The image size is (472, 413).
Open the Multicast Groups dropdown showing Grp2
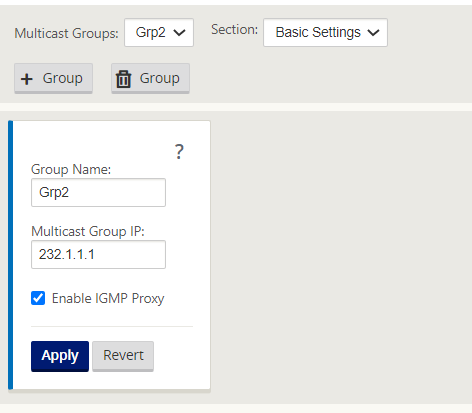pyautogui.click(x=159, y=32)
